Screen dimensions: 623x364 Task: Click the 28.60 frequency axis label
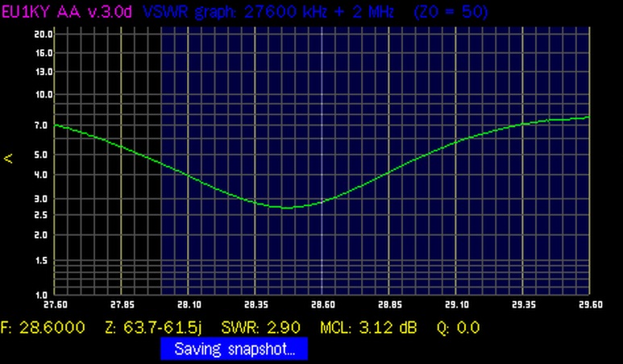(x=322, y=305)
